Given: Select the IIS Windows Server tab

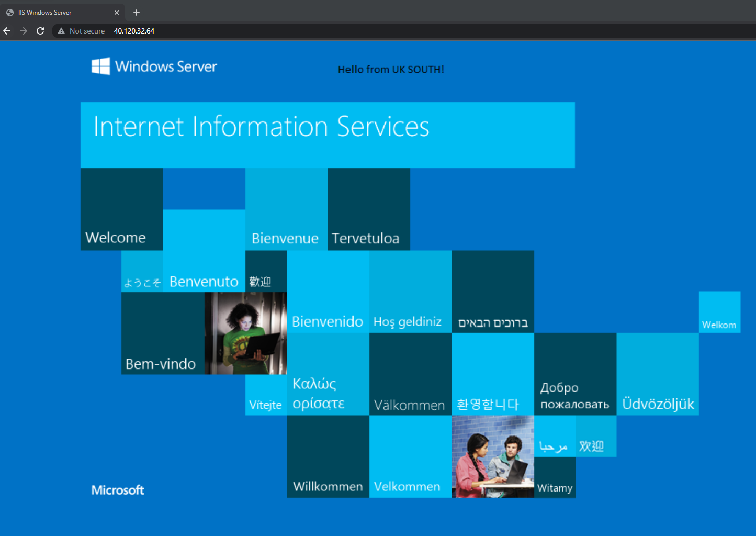Looking at the screenshot, I should coord(63,12).
